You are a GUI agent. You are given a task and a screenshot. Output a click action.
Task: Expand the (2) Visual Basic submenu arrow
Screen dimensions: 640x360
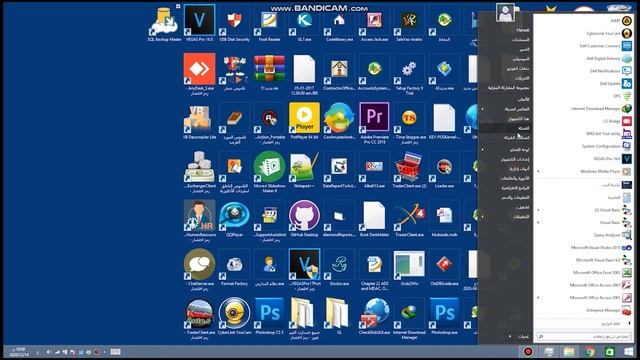click(x=538, y=210)
